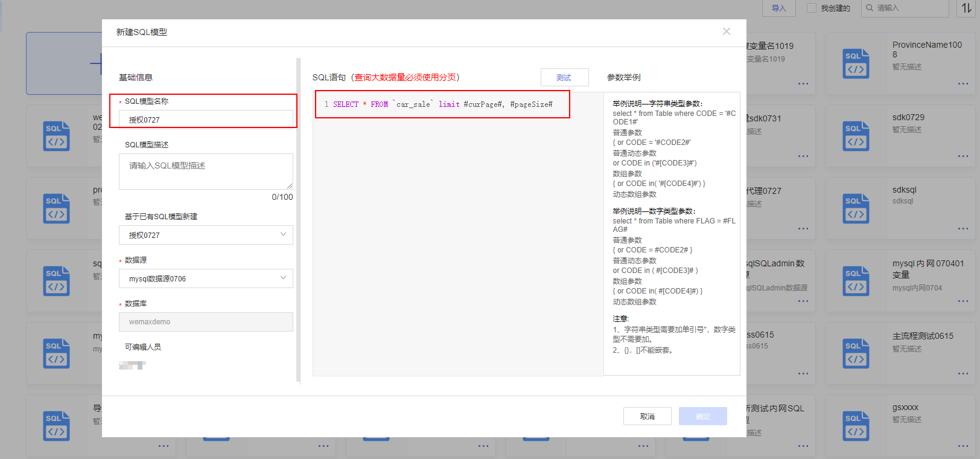Viewport: 980px width, 459px height.
Task: Toggle the 我创建的 checkbox
Action: (812, 8)
